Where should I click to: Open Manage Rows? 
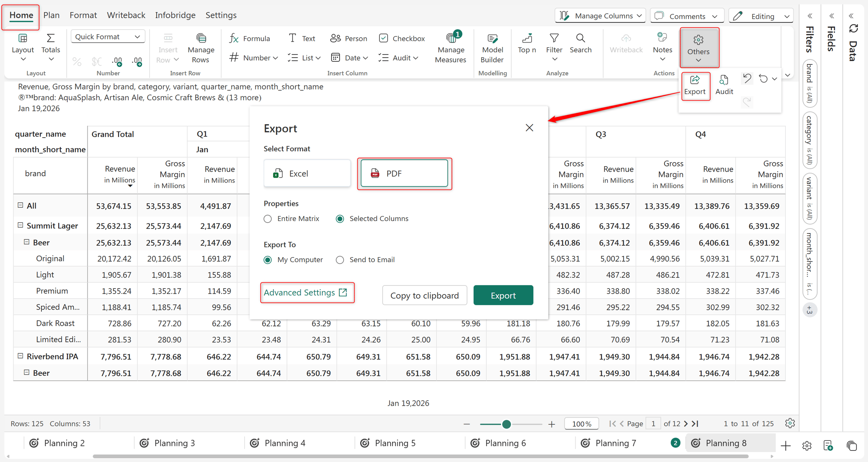(201, 49)
